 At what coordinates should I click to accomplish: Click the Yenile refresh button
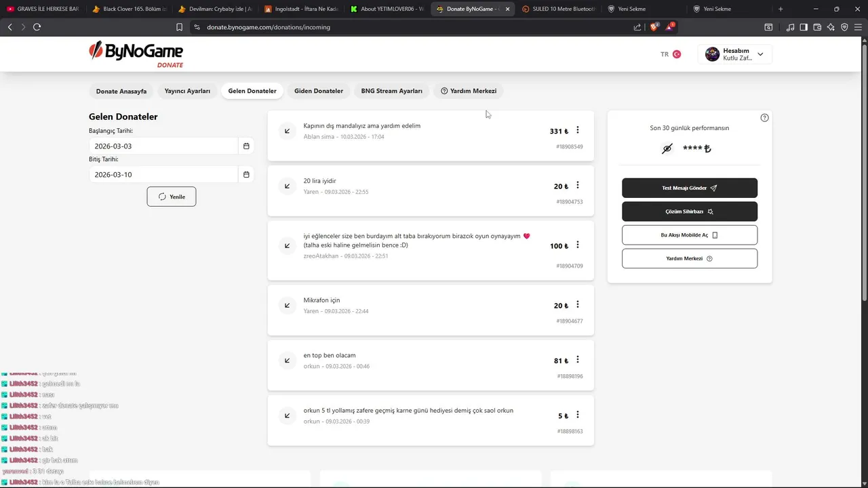pyautogui.click(x=172, y=197)
